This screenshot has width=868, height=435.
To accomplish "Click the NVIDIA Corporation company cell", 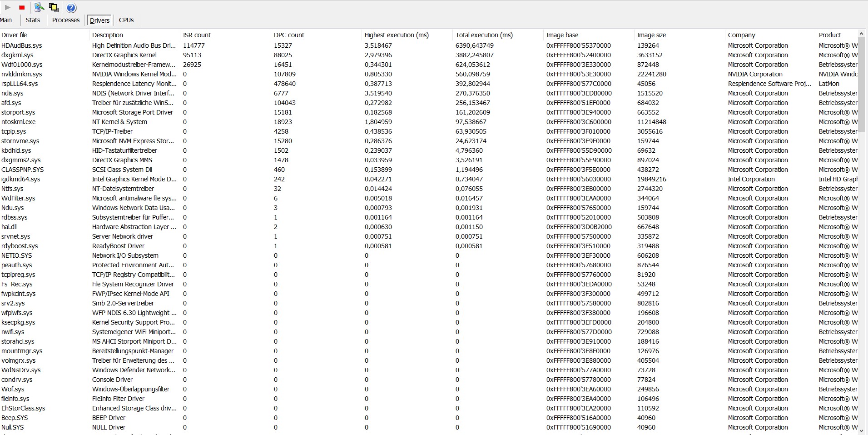I will pos(755,74).
